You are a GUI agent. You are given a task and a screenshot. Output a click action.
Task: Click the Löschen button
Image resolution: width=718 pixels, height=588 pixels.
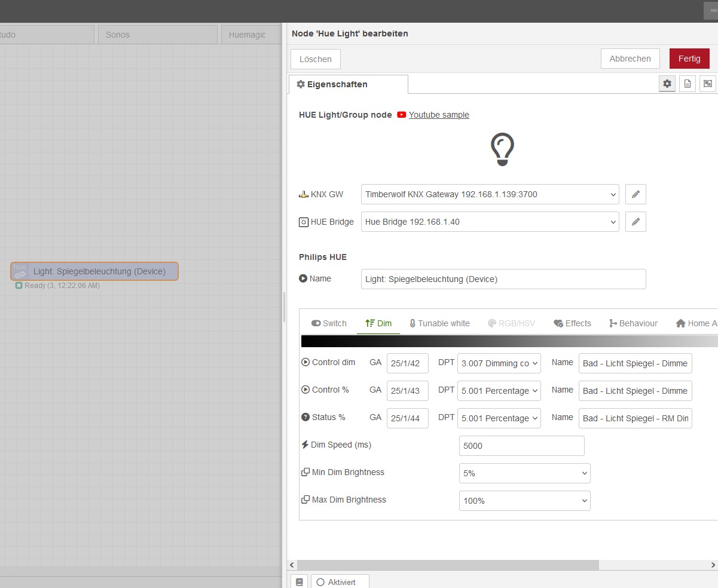click(316, 59)
